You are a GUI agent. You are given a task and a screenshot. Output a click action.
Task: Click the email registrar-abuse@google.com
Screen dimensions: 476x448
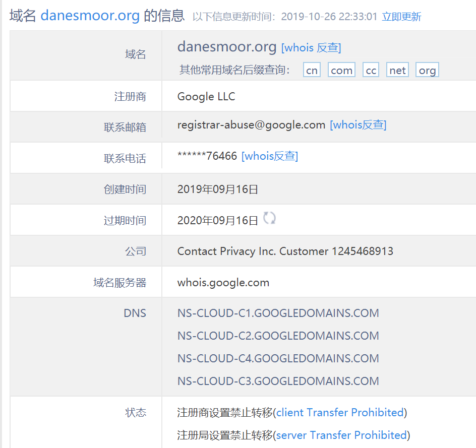251,125
